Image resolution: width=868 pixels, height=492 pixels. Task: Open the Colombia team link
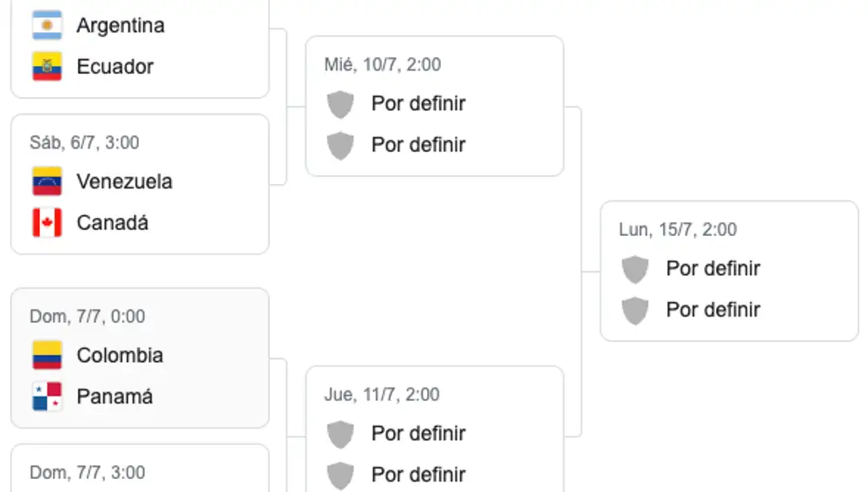click(x=120, y=355)
